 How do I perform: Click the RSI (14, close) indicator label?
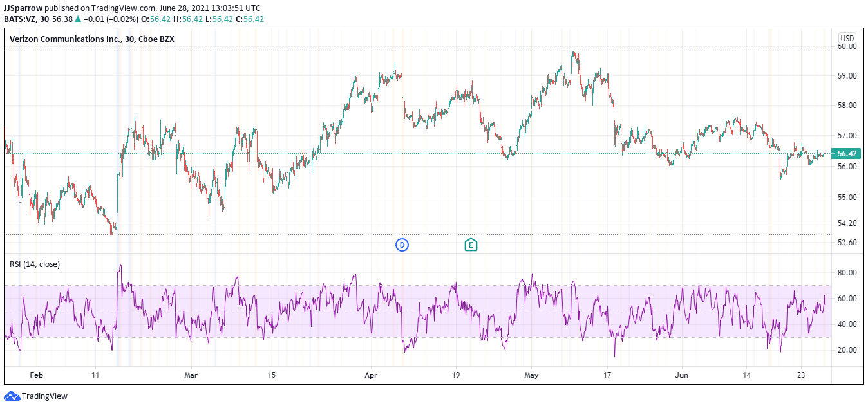[34, 264]
